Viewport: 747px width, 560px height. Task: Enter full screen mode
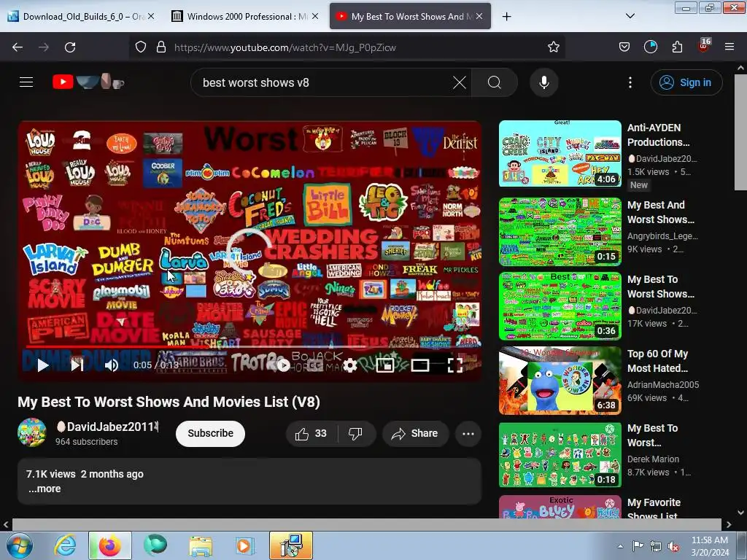pyautogui.click(x=455, y=365)
